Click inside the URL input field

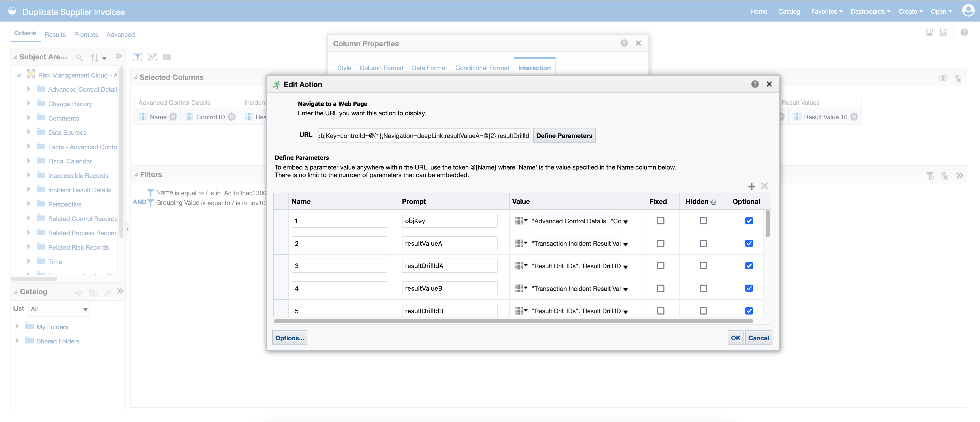424,136
